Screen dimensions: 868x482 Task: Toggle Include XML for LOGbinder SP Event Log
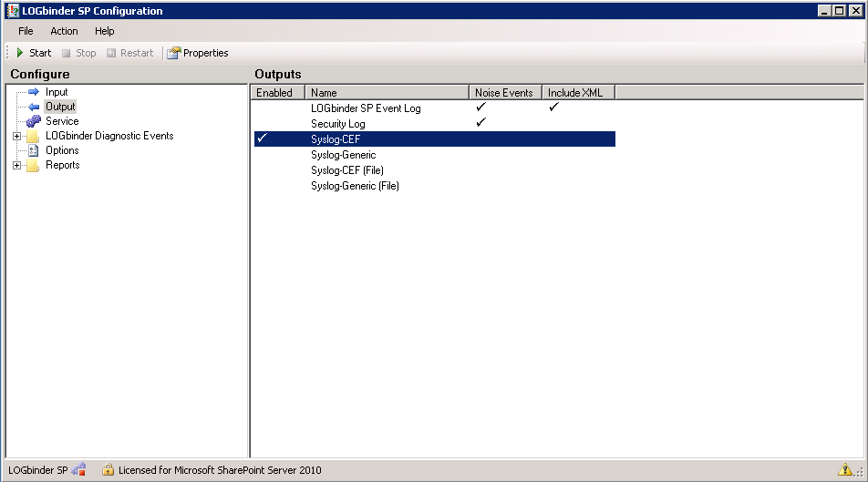[554, 107]
